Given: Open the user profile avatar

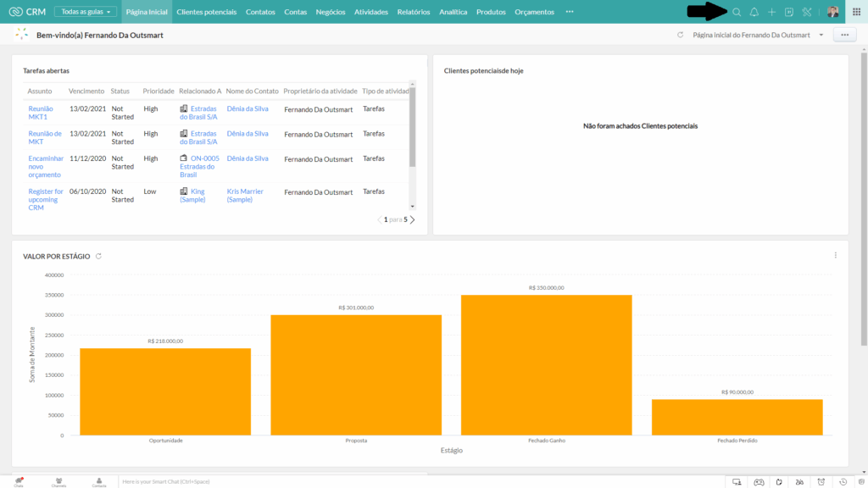Looking at the screenshot, I should point(832,12).
